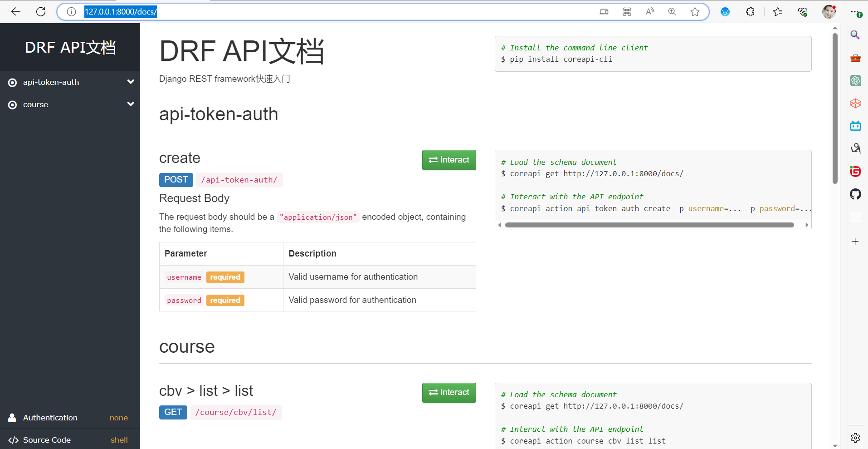Click required badge beside username
The width and height of the screenshot is (868, 449).
coord(225,277)
